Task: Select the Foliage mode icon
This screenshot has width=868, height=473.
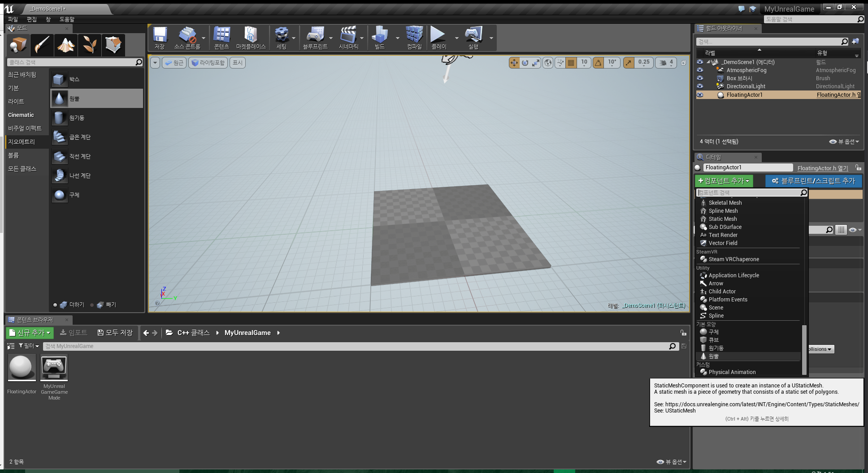Action: tap(90, 45)
